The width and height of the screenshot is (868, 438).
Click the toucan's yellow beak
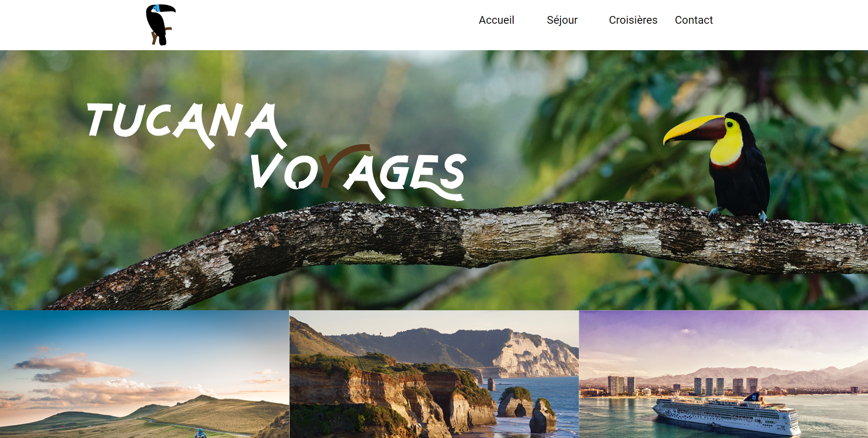pos(693,129)
